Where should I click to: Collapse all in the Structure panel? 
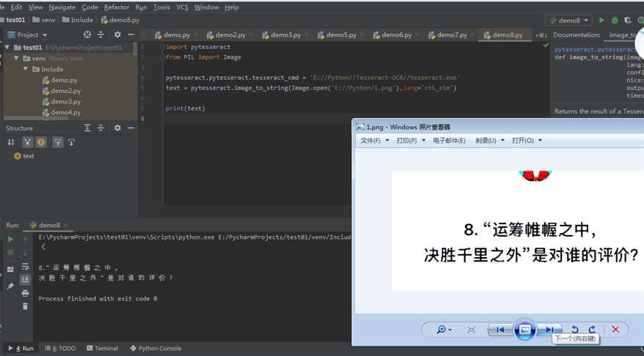coord(100,128)
